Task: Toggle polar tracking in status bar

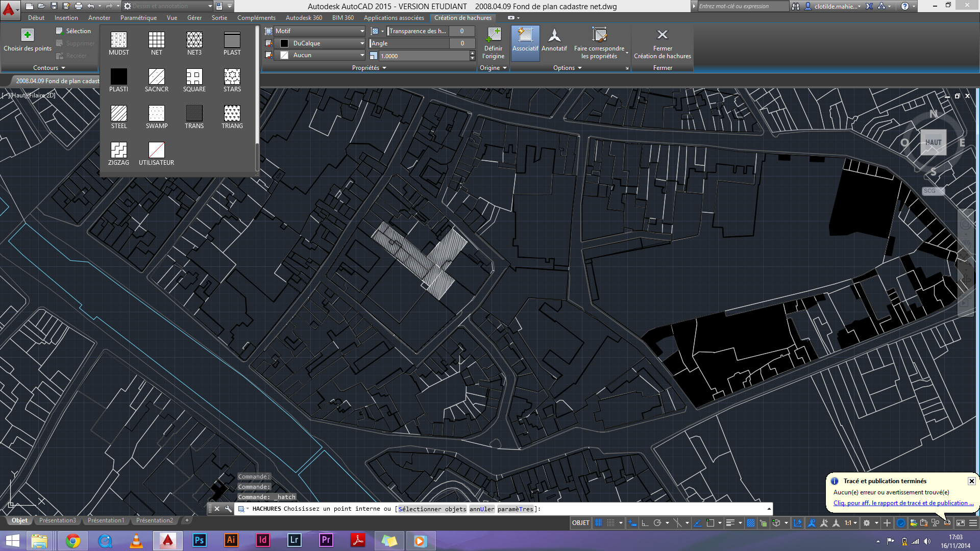Action: tap(657, 523)
